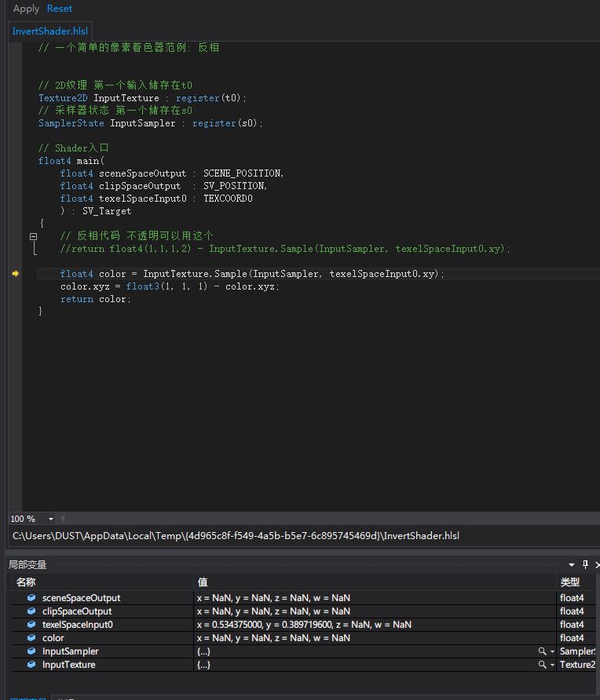The height and width of the screenshot is (700, 600).
Task: Click the 'float4 sceneSpaceOutput : SCENE_POSITION,' line
Action: pos(172,173)
